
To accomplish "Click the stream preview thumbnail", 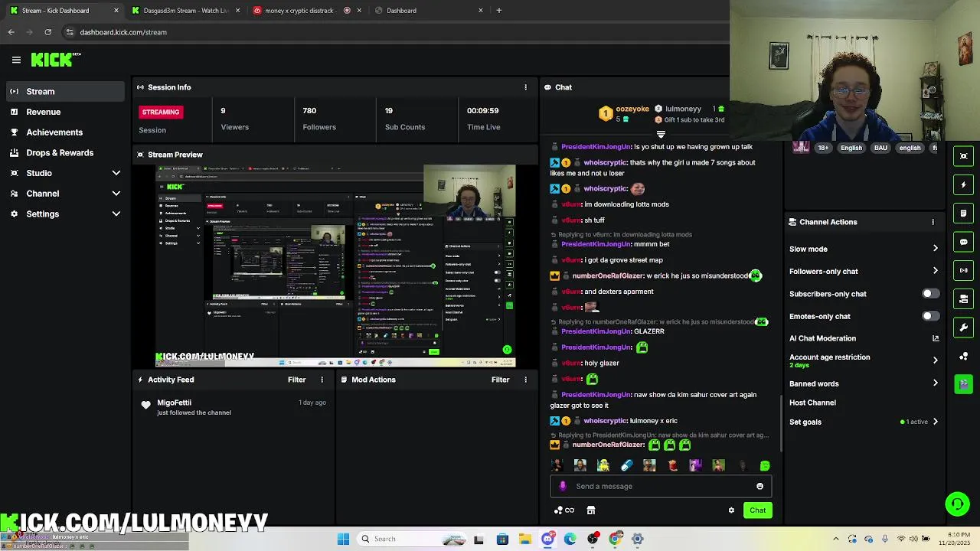I will pyautogui.click(x=335, y=266).
